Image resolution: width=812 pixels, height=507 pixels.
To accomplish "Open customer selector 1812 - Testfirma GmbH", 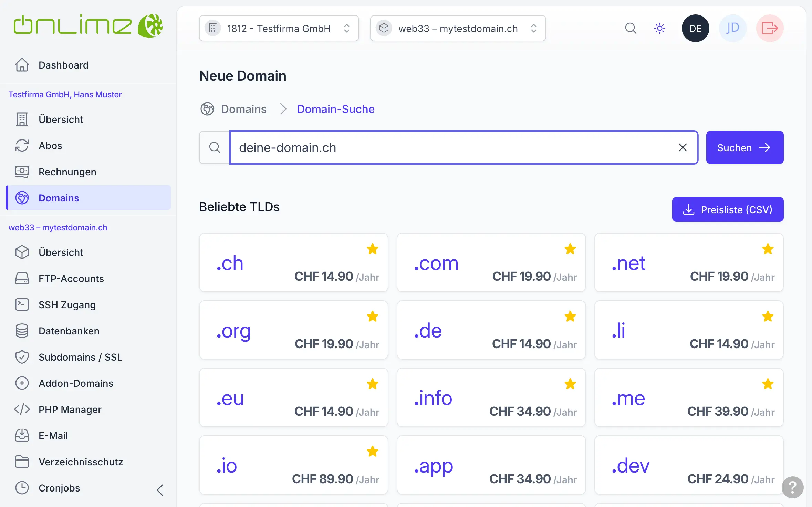I will pyautogui.click(x=279, y=28).
